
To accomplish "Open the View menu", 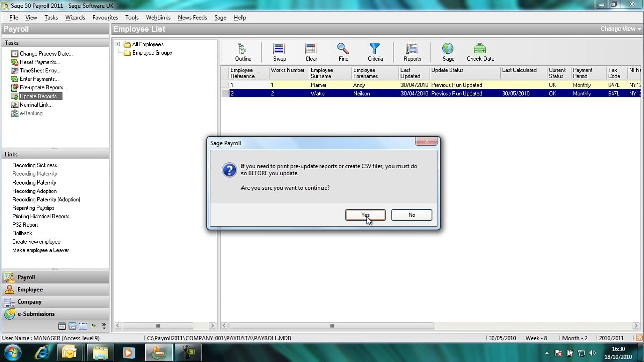I will (x=31, y=17).
